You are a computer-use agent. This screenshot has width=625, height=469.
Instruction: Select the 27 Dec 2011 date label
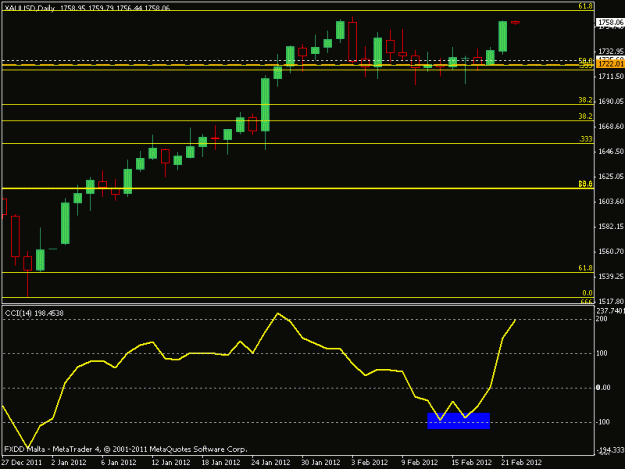point(22,463)
